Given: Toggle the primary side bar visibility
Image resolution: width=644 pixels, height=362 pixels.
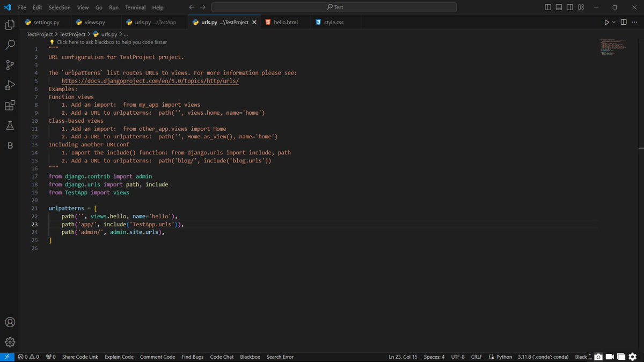Looking at the screenshot, I should point(547,8).
